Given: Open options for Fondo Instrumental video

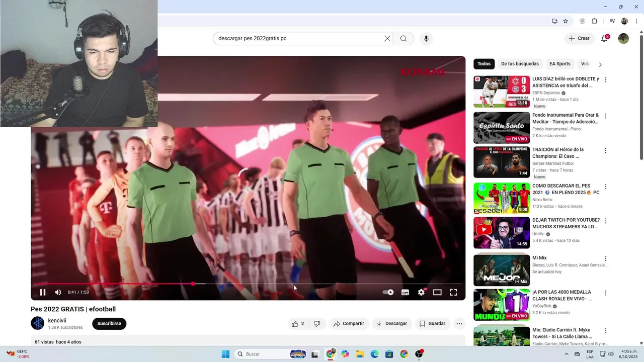Looking at the screenshot, I should (x=606, y=116).
